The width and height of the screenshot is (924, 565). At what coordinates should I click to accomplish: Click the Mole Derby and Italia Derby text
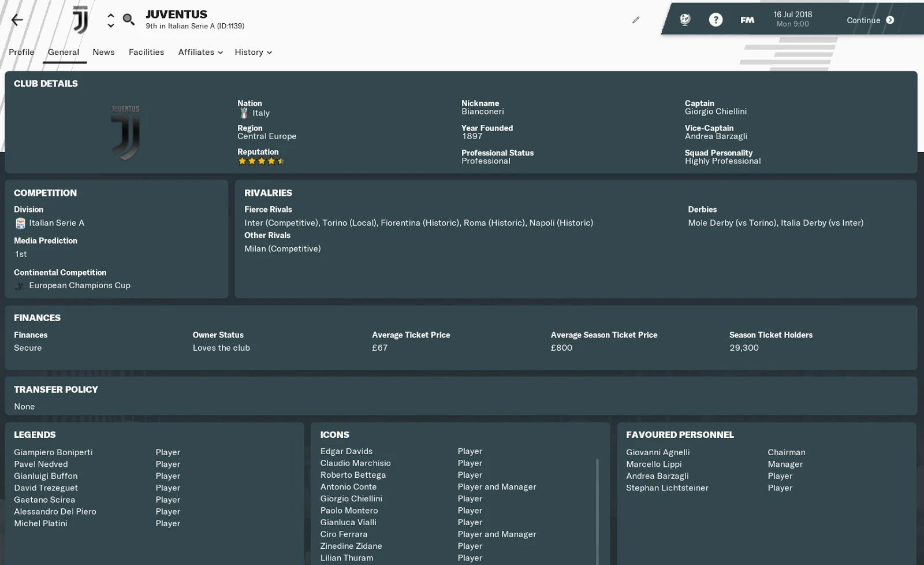click(x=776, y=223)
